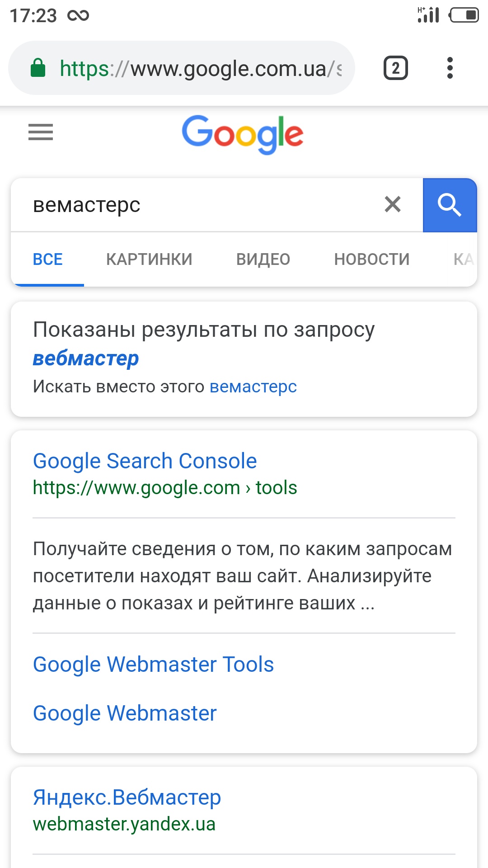Open the Google hamburger menu
488x868 pixels.
pyautogui.click(x=41, y=132)
